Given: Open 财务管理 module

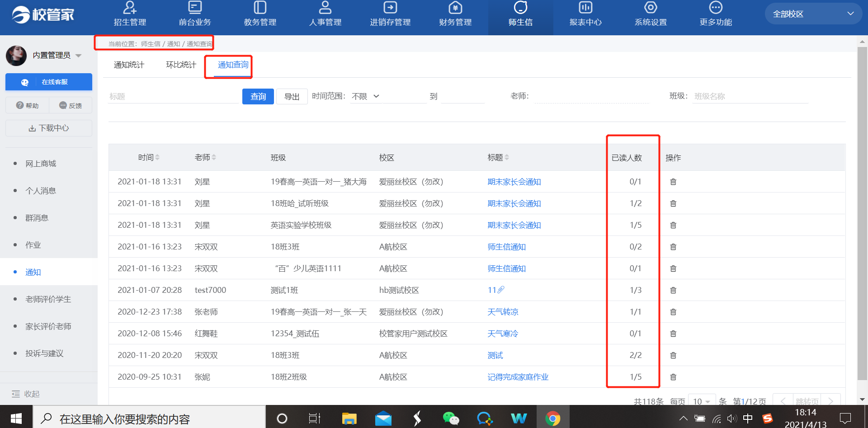Looking at the screenshot, I should 455,15.
